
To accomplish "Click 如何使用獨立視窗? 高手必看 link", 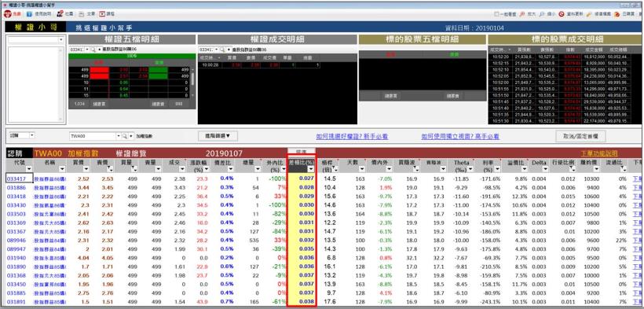I will point(460,137).
